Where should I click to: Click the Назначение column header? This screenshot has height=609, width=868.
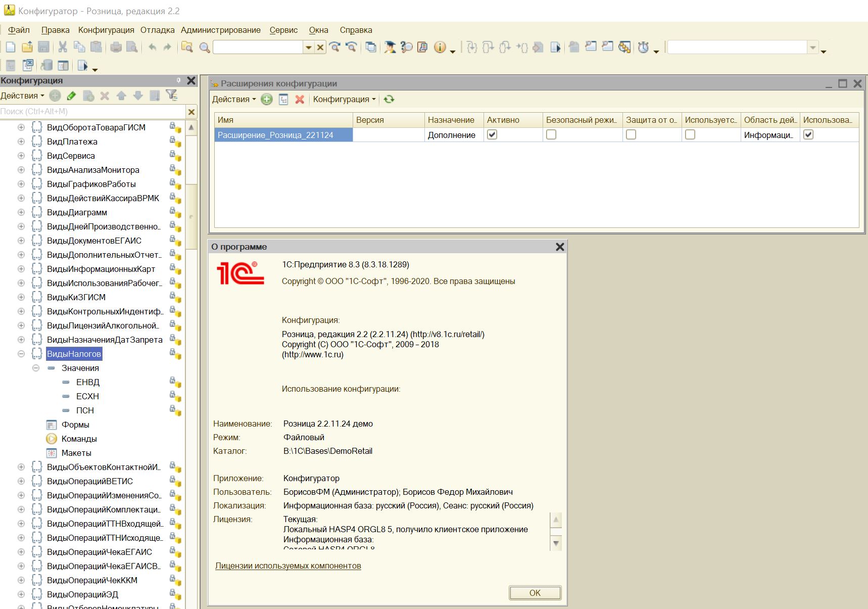tap(454, 120)
